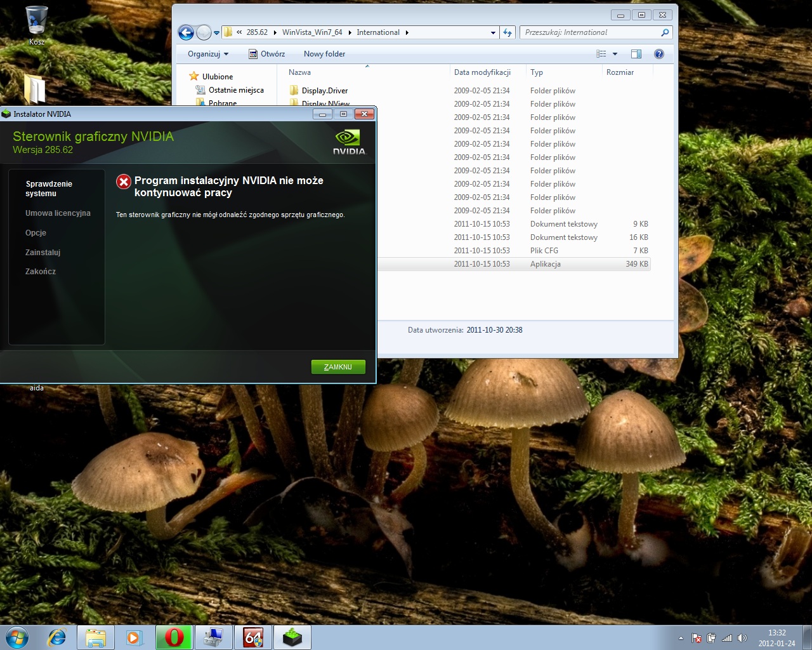Screen dimensions: 812x650
Task: Click the computer toolbox taskbar icon
Action: click(x=214, y=637)
